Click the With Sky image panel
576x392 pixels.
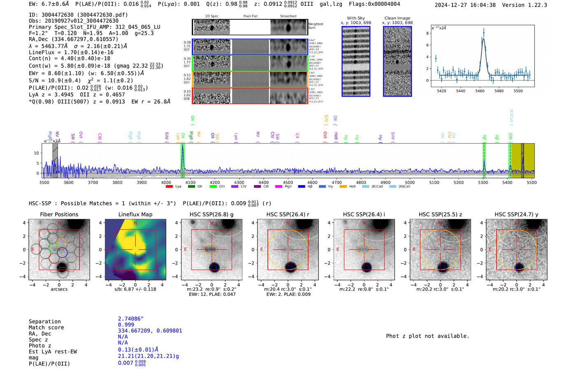click(356, 61)
